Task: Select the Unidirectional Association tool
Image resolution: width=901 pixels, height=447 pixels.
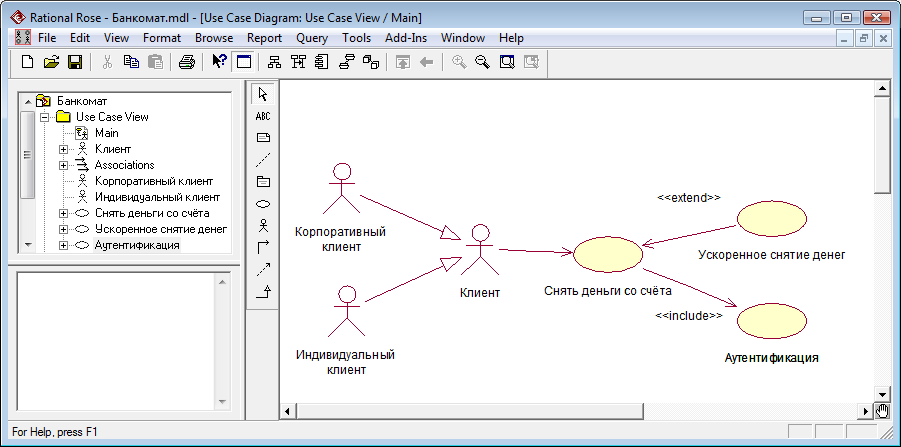Action: click(x=263, y=248)
